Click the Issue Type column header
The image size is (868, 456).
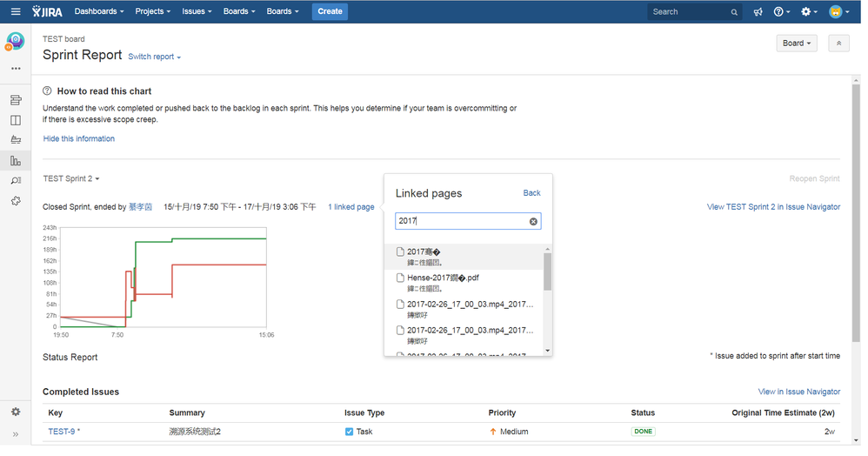[x=364, y=412]
